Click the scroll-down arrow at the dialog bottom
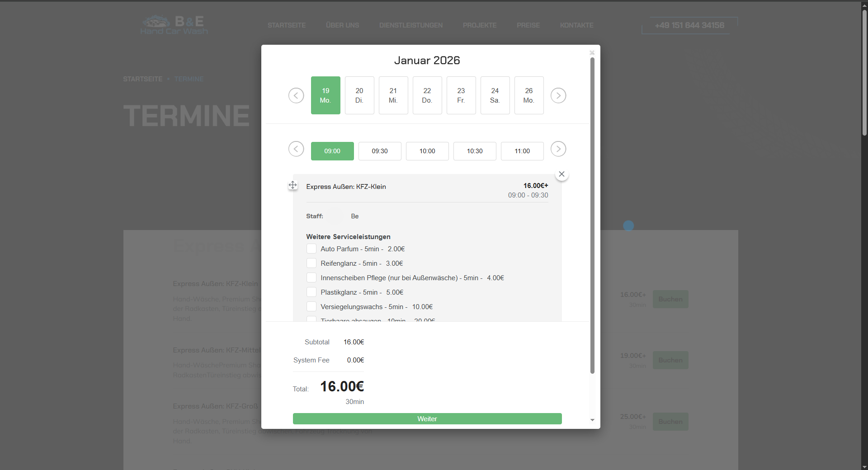The height and width of the screenshot is (470, 868). pyautogui.click(x=592, y=420)
